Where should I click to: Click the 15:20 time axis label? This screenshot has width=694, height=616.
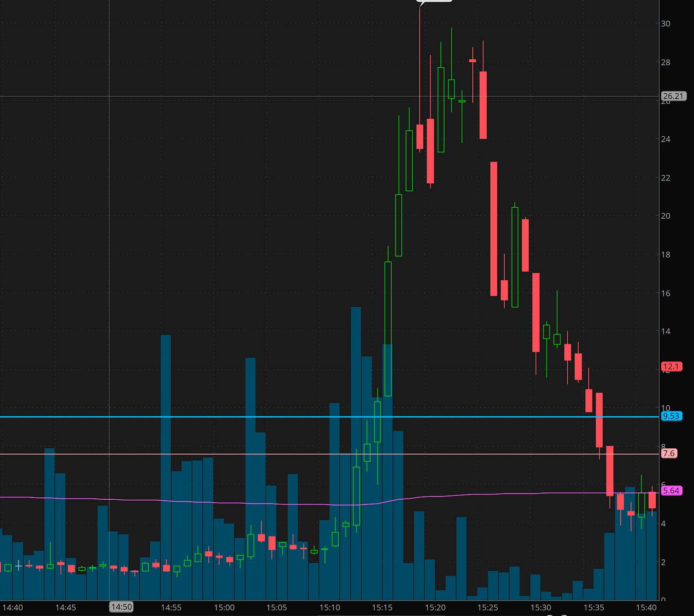(435, 607)
